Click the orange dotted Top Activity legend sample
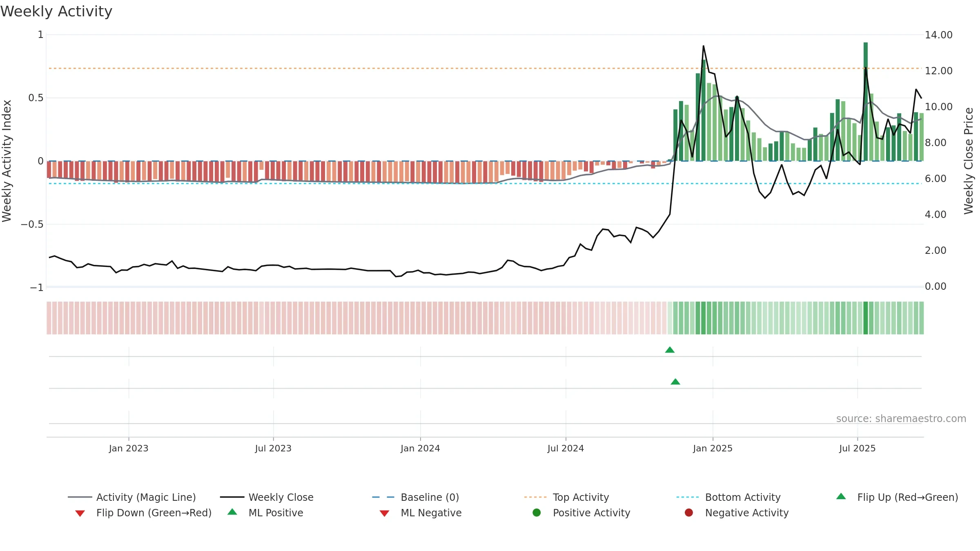 535,497
